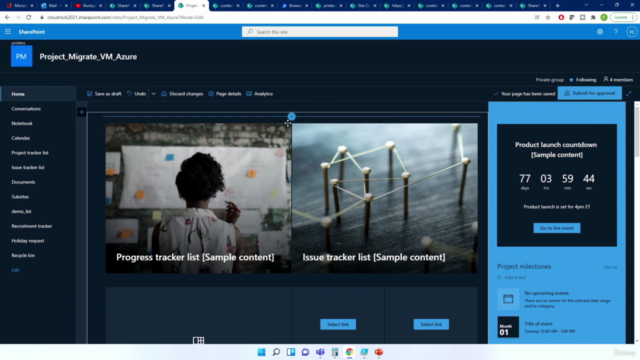Image resolution: width=640 pixels, height=360 pixels.
Task: Click Edit link below the left navigation
Action: [x=15, y=270]
